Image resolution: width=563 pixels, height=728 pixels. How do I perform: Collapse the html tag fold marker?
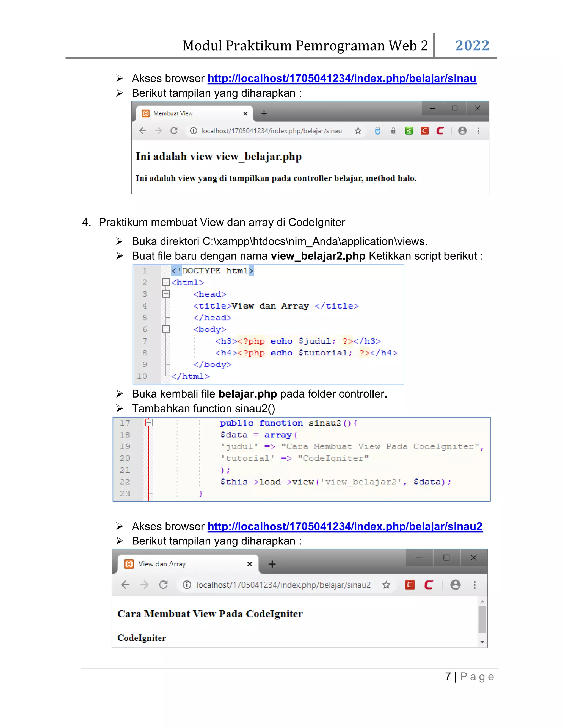tap(165, 282)
